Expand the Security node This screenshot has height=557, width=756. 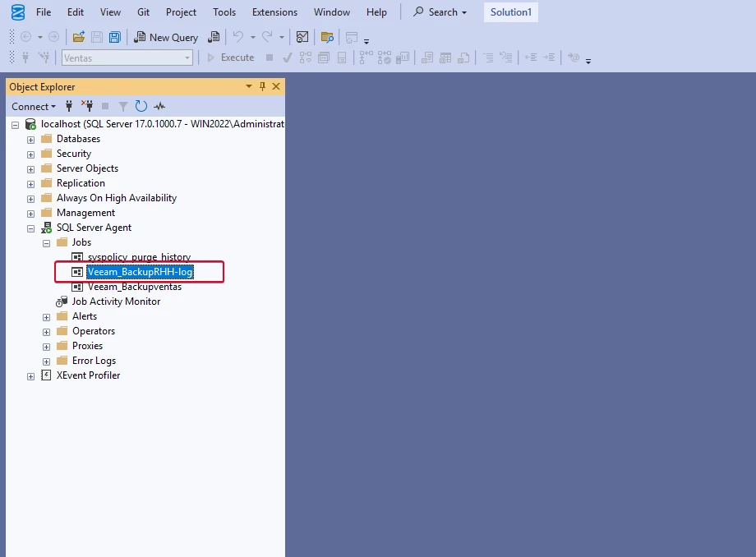(x=31, y=154)
